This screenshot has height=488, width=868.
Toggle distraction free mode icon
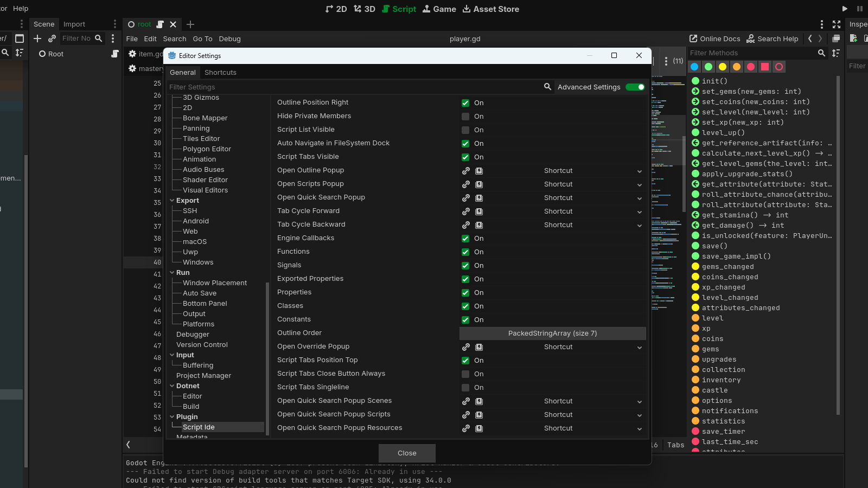[837, 24]
